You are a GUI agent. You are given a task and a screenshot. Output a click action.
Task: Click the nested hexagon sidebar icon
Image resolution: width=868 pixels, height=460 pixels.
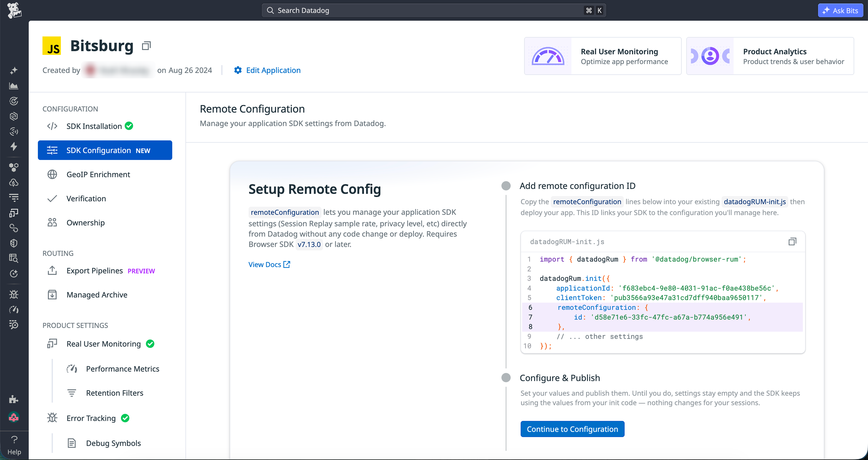pyautogui.click(x=14, y=116)
